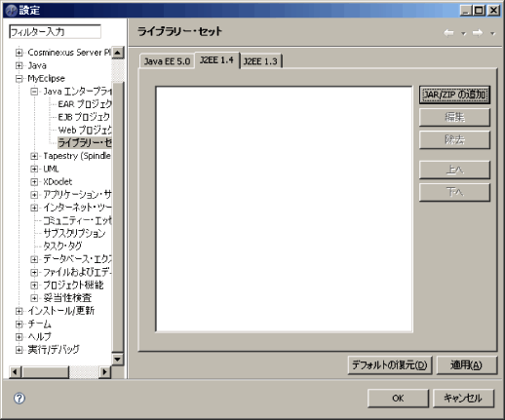Click the 下へ button
The width and height of the screenshot is (505, 420).
[x=454, y=192]
